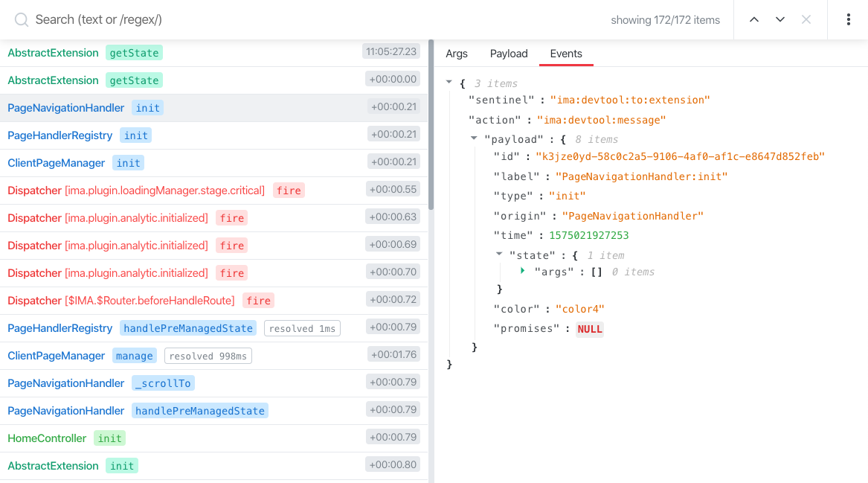Select Dispatcher analytic.initialized row at +00:00.69

tap(213, 246)
